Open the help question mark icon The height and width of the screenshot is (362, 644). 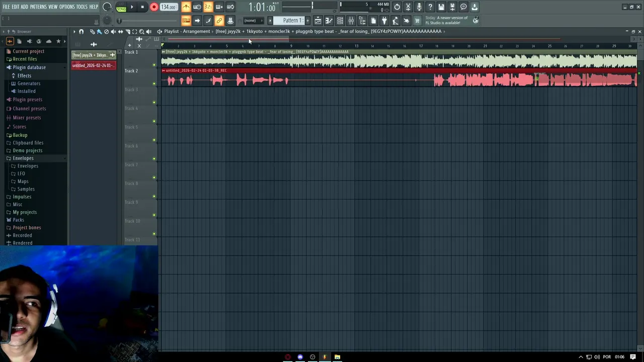(x=430, y=7)
